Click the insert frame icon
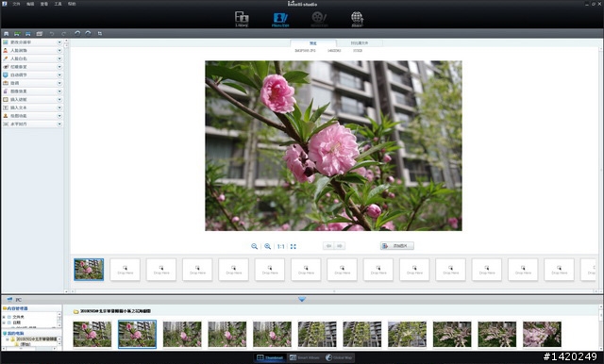Viewport: 604px width, 364px height. click(6, 100)
